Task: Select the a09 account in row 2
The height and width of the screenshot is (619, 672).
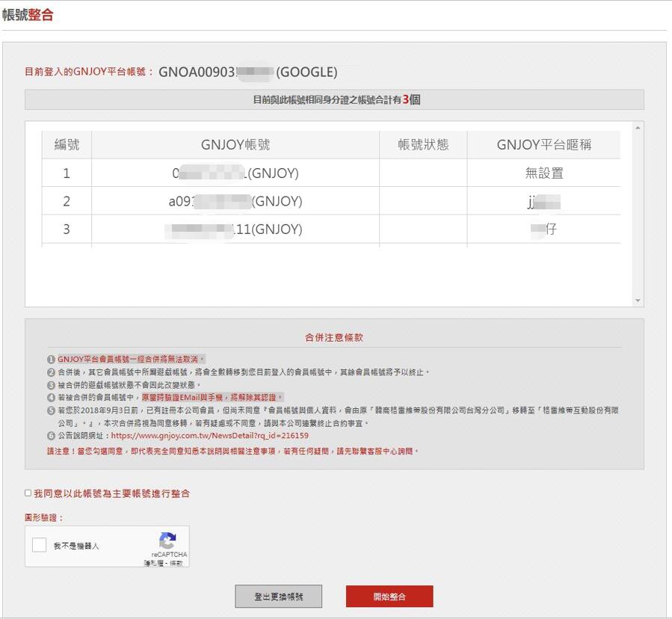Action: [235, 201]
